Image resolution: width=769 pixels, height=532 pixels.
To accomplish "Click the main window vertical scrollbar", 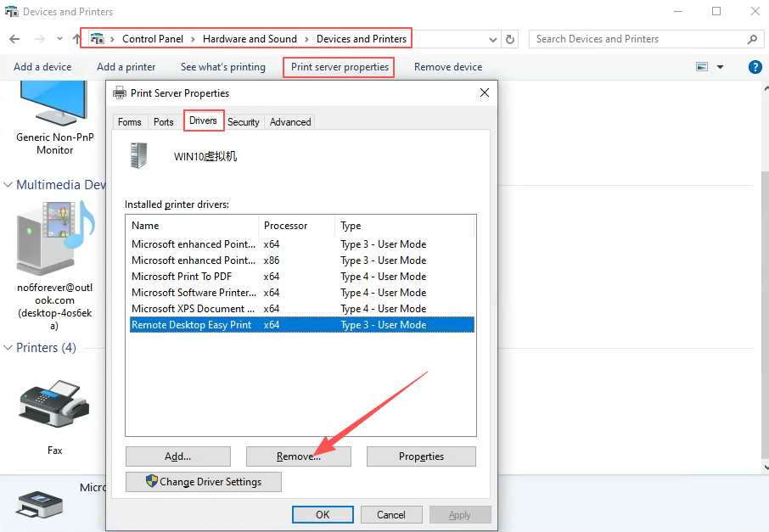I will click(x=766, y=314).
